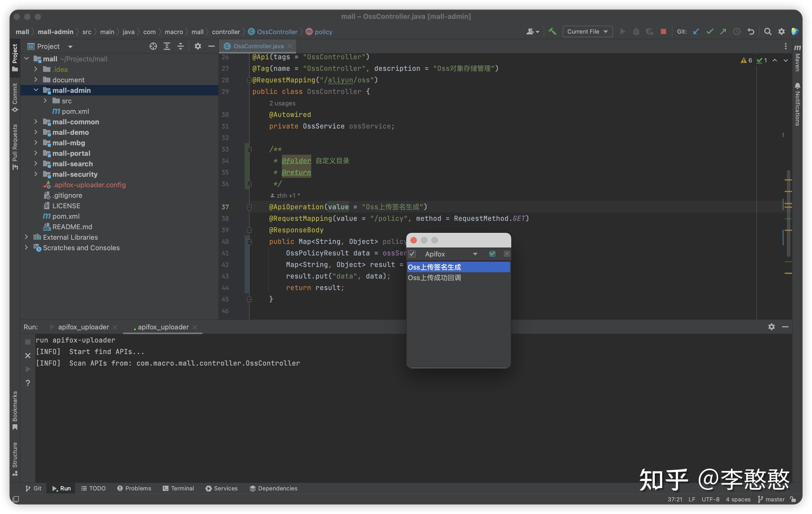Click the green confirm check in Apifox popup
812x514 pixels.
[x=492, y=254]
